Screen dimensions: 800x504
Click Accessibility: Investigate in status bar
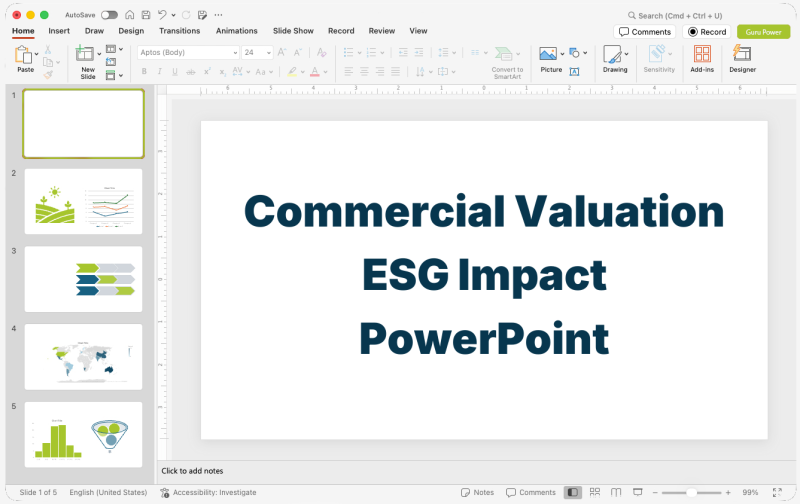coord(208,492)
